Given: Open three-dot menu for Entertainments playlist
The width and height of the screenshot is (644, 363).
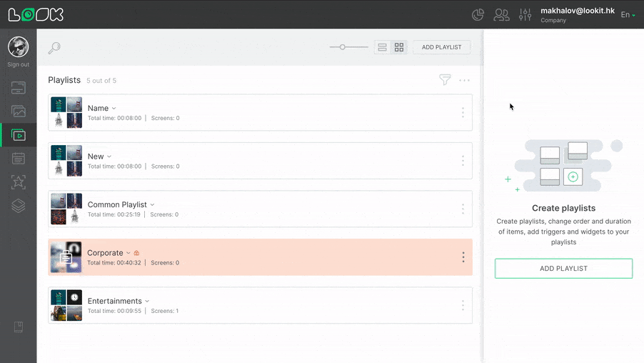Looking at the screenshot, I should click(463, 305).
